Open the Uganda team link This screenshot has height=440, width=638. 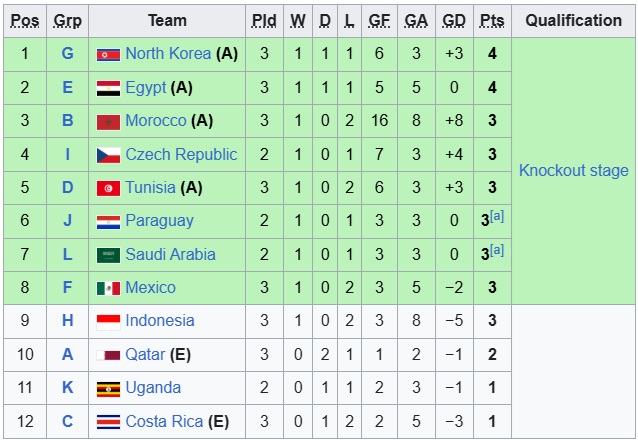[153, 388]
